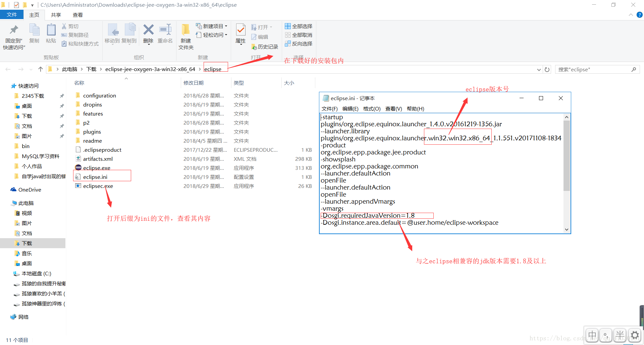Click the Pin to Quick Access icon
Viewport: 644px width, 345px height.
[14, 30]
